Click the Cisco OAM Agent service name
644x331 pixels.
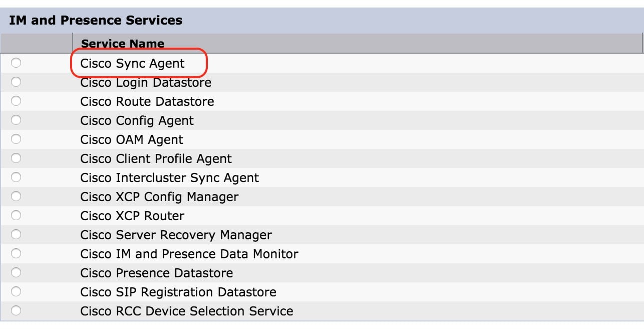click(132, 140)
